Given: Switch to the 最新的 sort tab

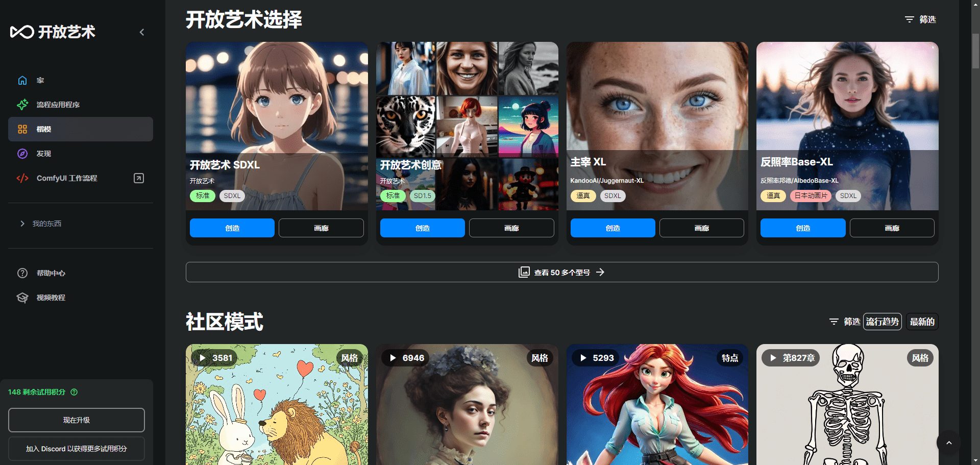Looking at the screenshot, I should 922,322.
